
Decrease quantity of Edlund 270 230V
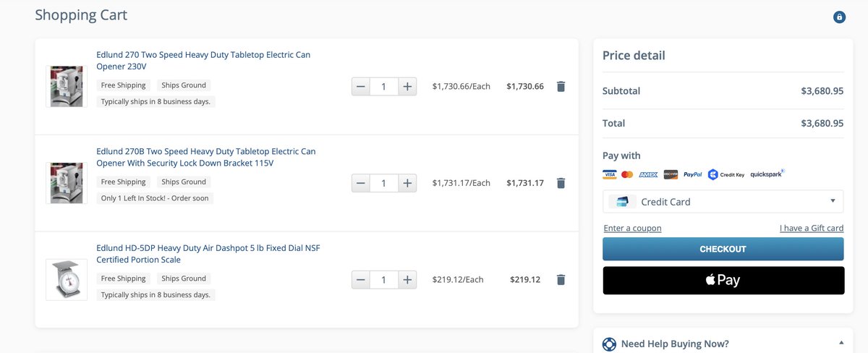click(360, 87)
